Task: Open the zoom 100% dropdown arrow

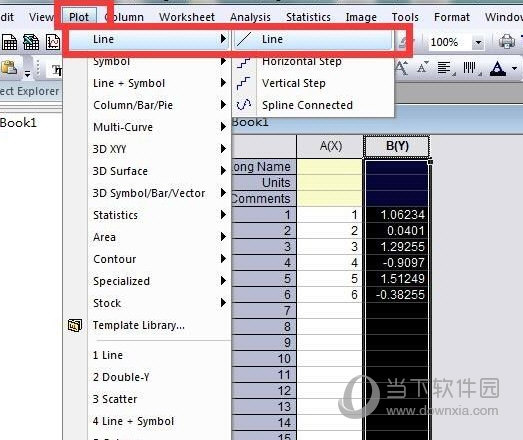Action: coord(478,42)
